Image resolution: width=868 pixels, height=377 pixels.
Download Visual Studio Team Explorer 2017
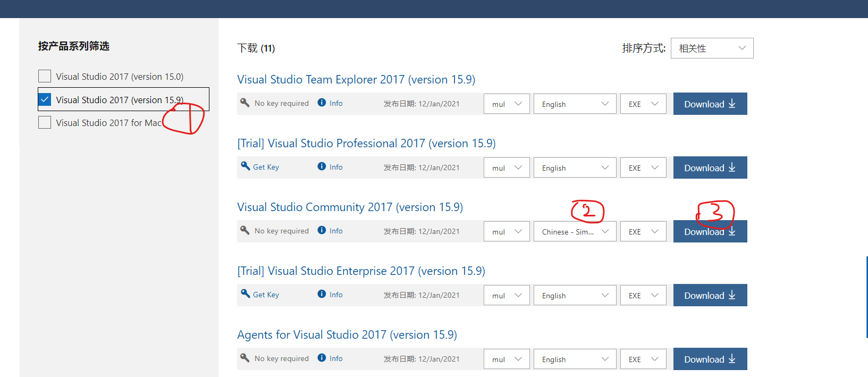710,104
